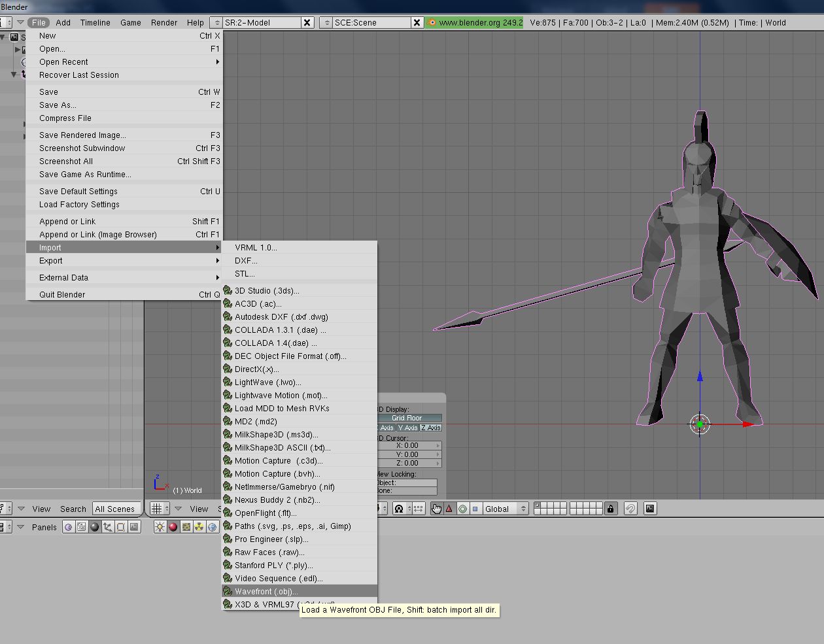
Task: Click the render this view image icon
Action: click(650, 509)
